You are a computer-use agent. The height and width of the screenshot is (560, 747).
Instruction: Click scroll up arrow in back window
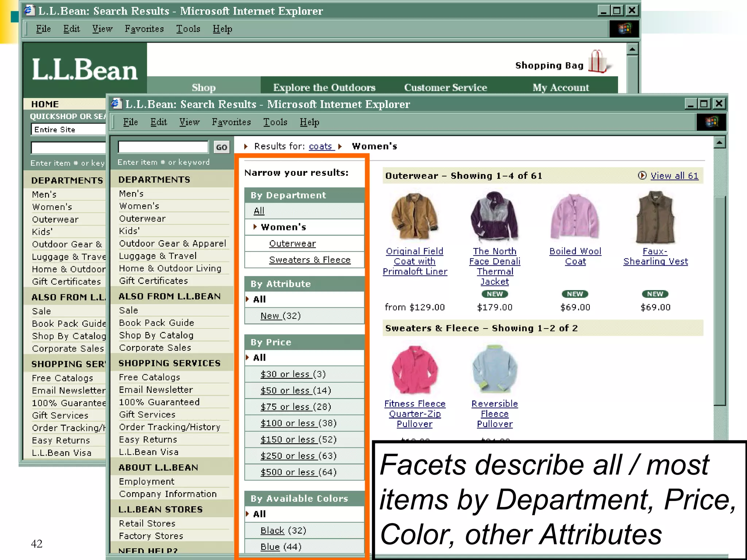coord(632,49)
